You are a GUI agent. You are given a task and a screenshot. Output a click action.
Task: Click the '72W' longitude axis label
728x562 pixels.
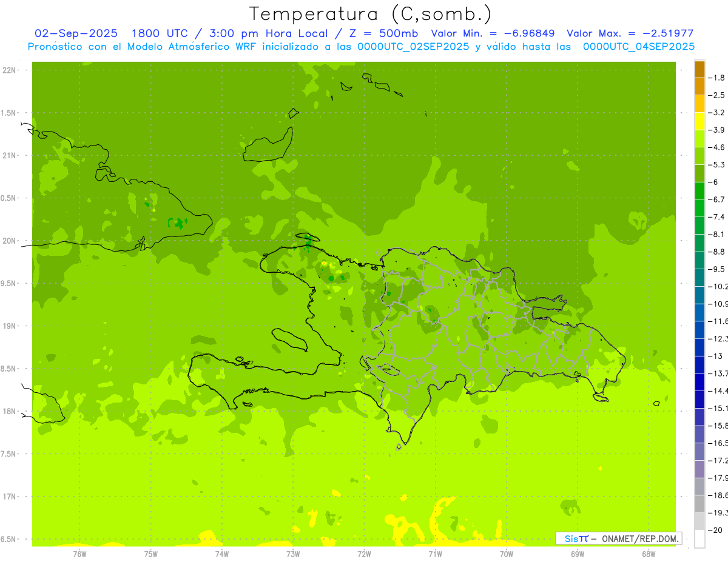click(364, 554)
